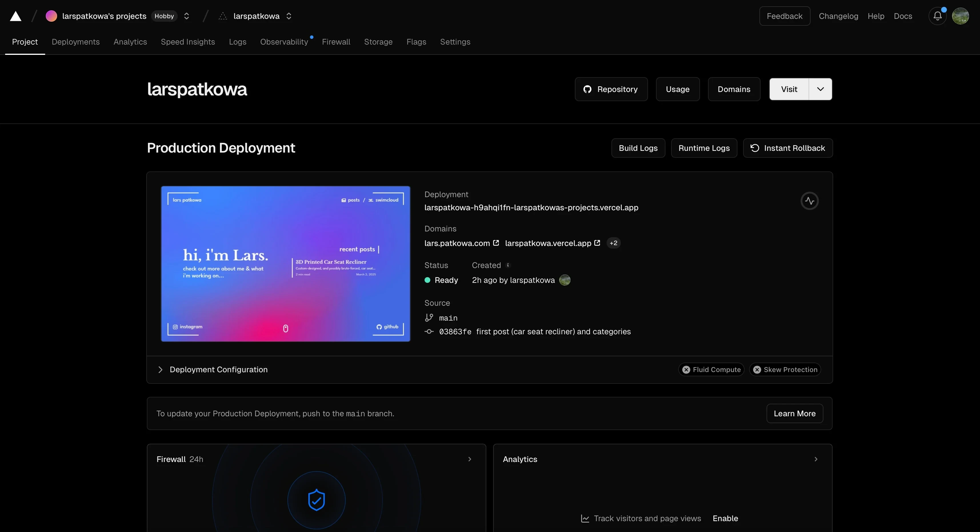Image resolution: width=980 pixels, height=532 pixels.
Task: Click the Instant Rollback button
Action: pos(787,148)
